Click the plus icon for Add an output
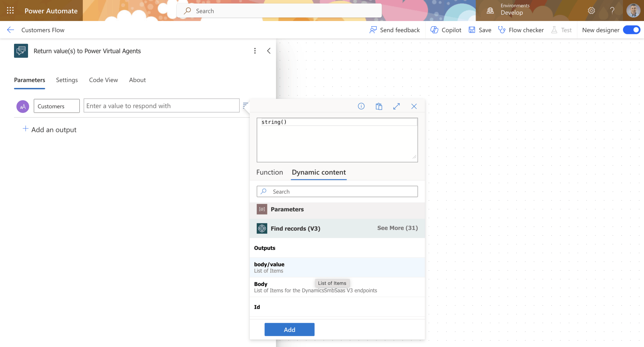The image size is (644, 347). click(x=26, y=129)
